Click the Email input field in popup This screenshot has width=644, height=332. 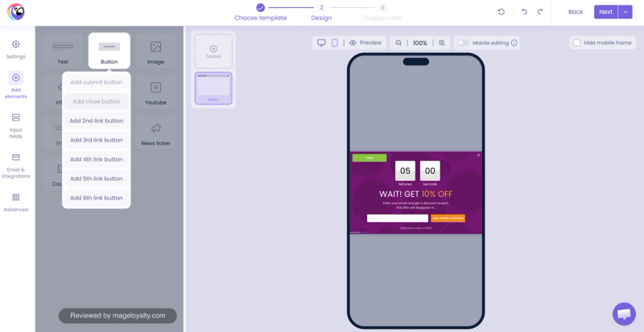coord(398,219)
